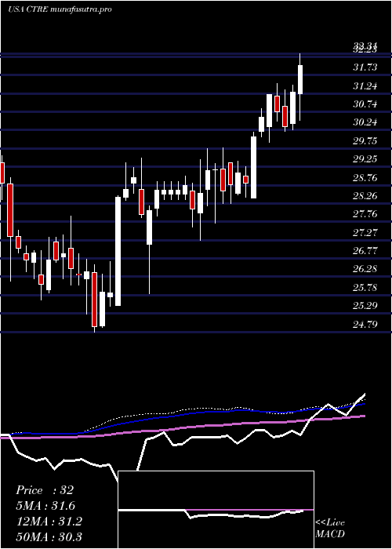Click the 12MA : 31.2 value
Image resolution: width=392 pixels, height=549 pixels.
coord(49,522)
